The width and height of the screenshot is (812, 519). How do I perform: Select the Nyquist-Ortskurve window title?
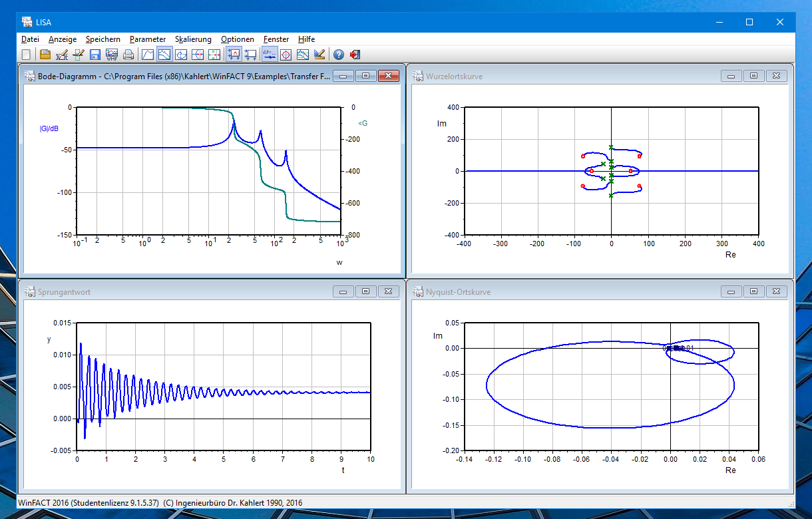457,292
